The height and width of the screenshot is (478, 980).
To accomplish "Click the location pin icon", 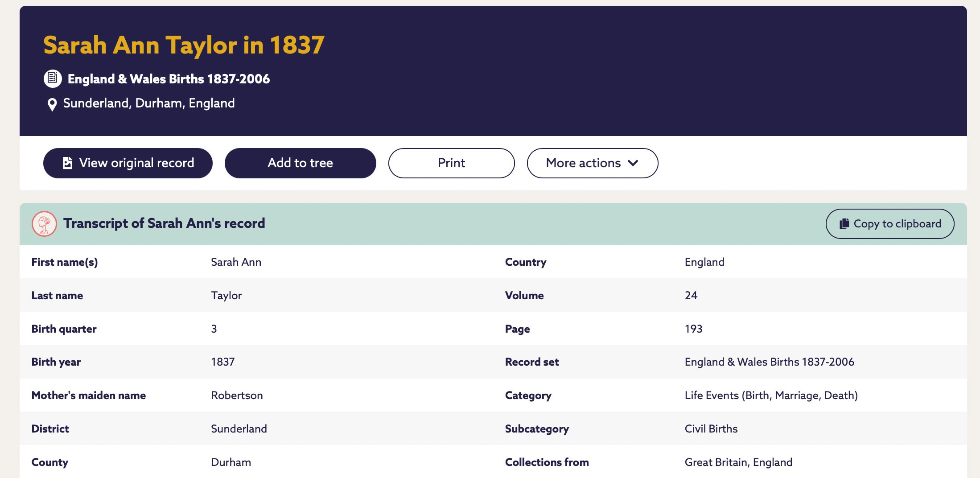I will (52, 104).
